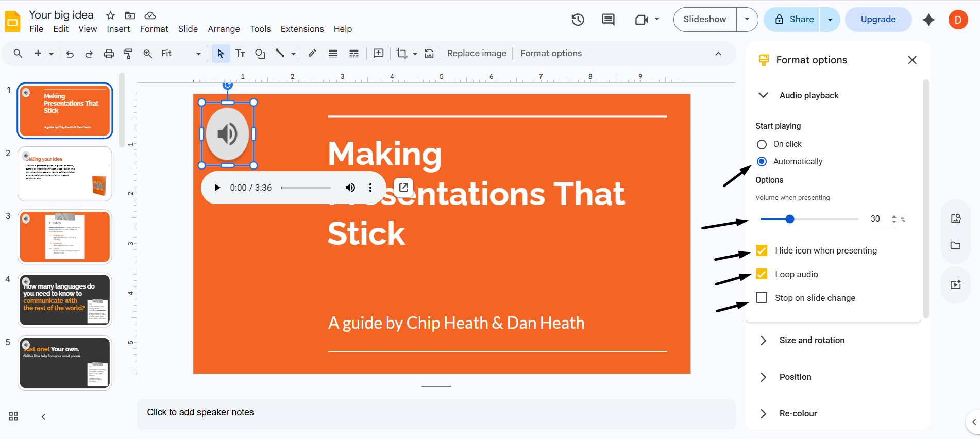Mute the audio player volume
The width and height of the screenshot is (980, 439).
point(350,188)
